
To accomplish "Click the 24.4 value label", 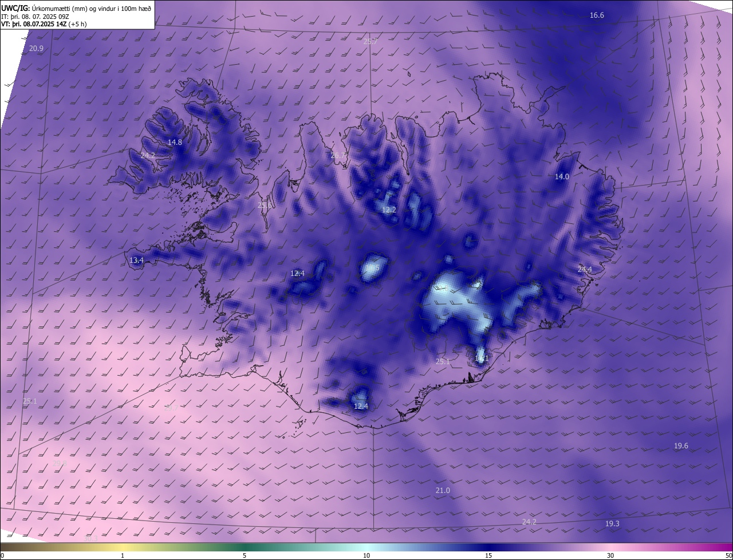I will click(x=585, y=269).
